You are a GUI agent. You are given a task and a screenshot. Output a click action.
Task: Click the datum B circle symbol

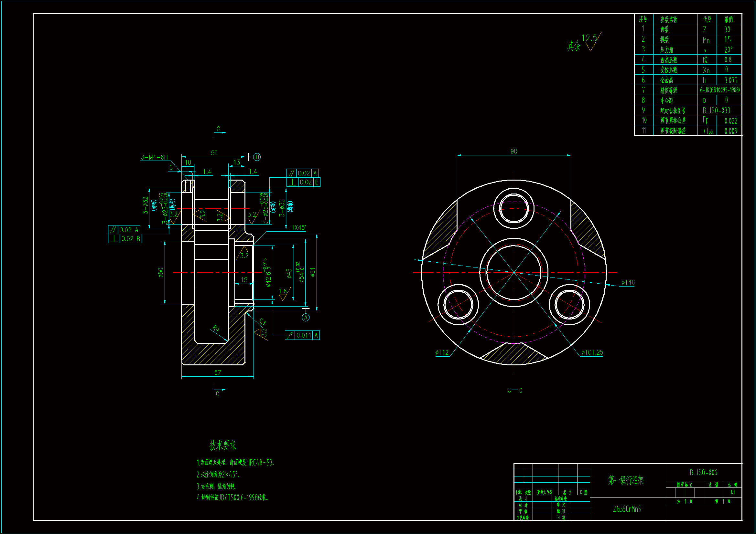coord(257,157)
